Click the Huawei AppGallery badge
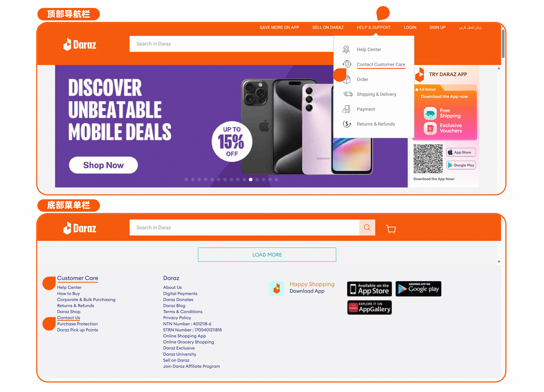 (369, 308)
